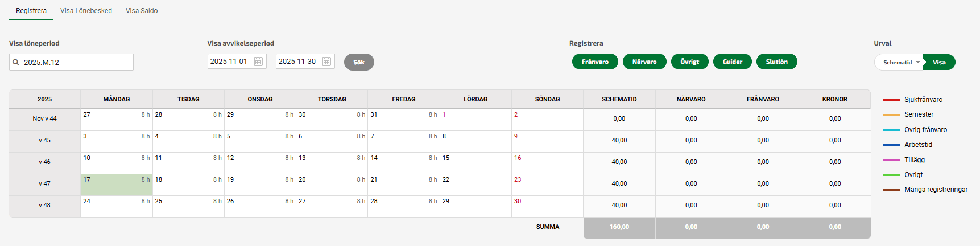Screen dimensions: 980x246
Task: Select Friday 28 in week 48
Action: click(403, 207)
